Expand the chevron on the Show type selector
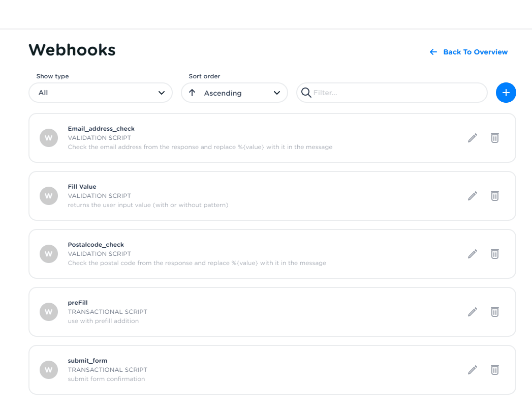The height and width of the screenshot is (408, 532). [x=162, y=93]
